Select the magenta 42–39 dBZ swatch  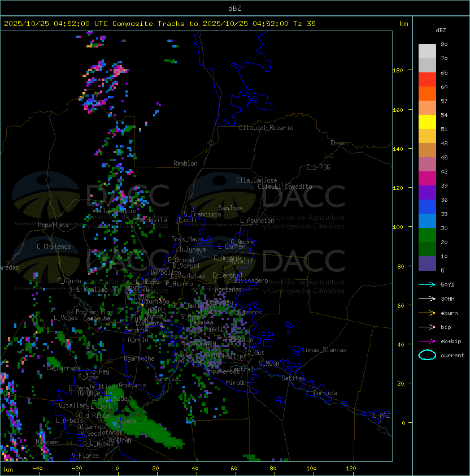click(x=427, y=179)
